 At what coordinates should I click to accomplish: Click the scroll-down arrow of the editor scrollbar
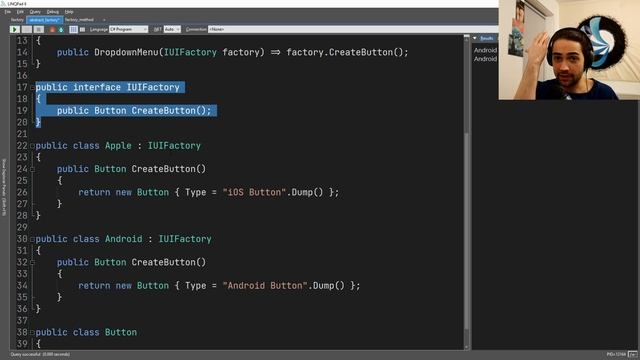[467, 347]
